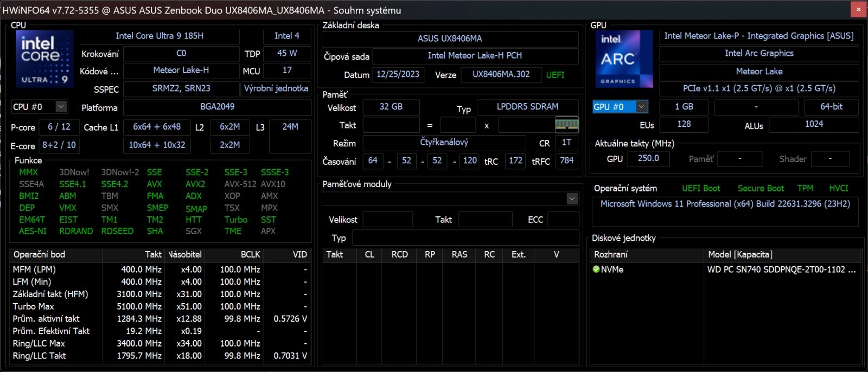This screenshot has width=868, height=372.
Task: Click the Rozhraní column header
Action: (x=647, y=254)
